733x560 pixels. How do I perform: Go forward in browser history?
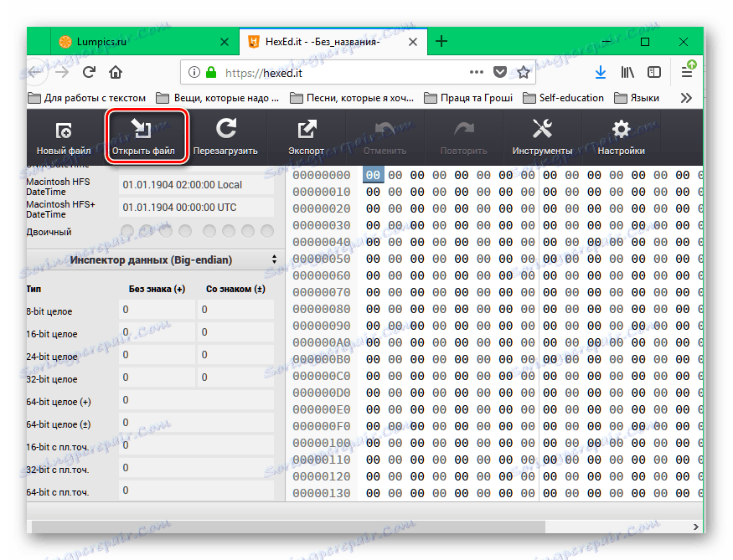(x=62, y=72)
